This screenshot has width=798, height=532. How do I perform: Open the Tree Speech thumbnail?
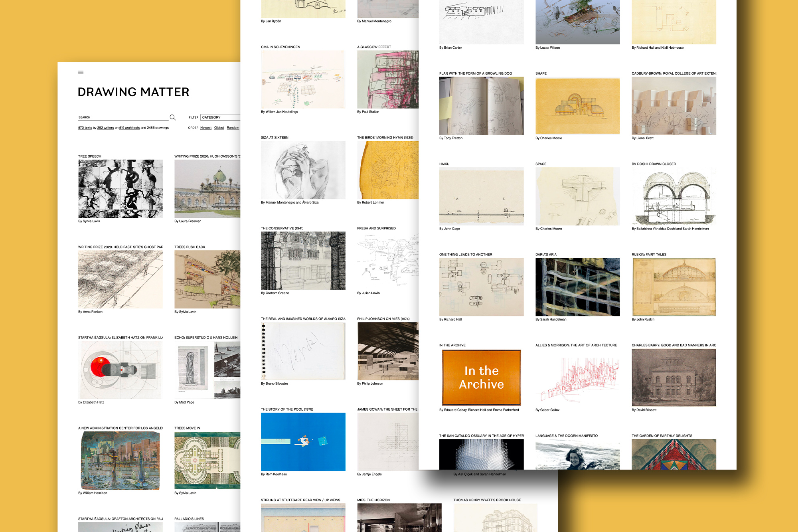(x=120, y=189)
